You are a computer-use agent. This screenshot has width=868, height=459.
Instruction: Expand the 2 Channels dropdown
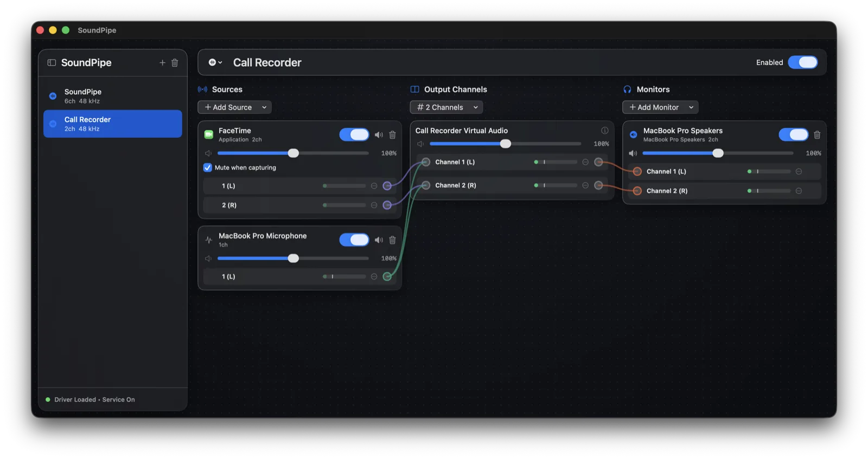pos(446,107)
